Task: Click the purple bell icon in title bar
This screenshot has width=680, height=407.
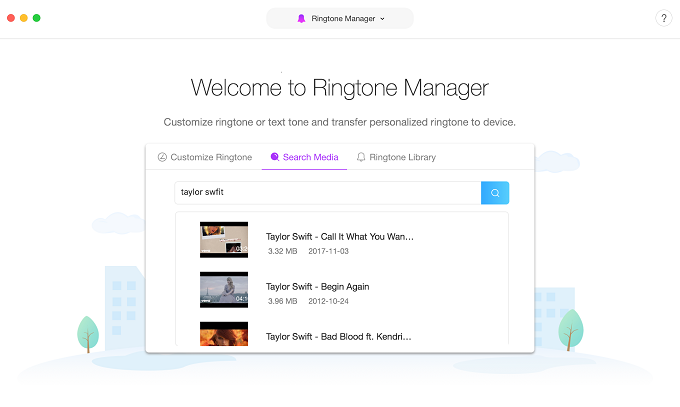Action: point(301,19)
